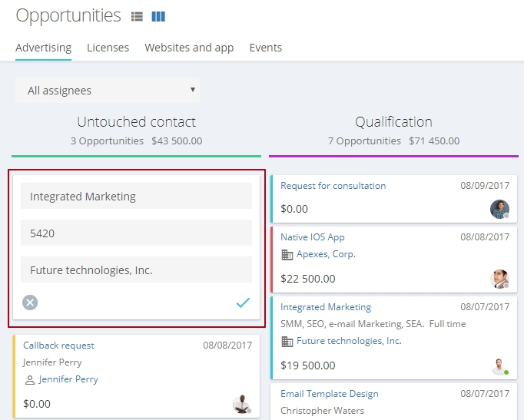The width and height of the screenshot is (524, 420).
Task: Open Request for consultation opportunity
Action: tap(333, 186)
